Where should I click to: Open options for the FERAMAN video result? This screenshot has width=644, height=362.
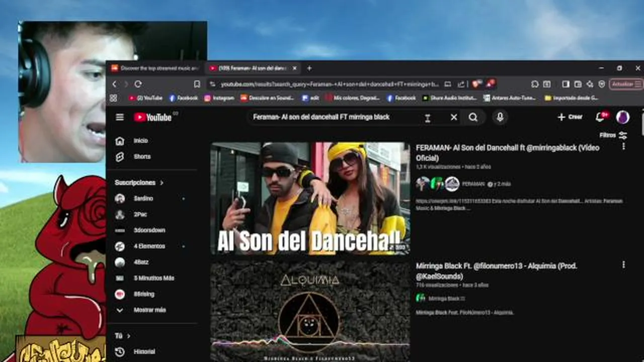click(623, 146)
